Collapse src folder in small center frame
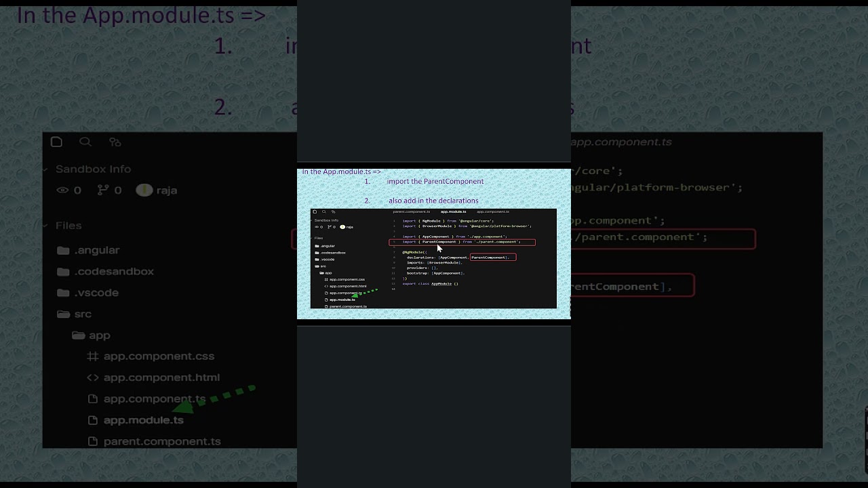The image size is (868, 488). [x=321, y=266]
